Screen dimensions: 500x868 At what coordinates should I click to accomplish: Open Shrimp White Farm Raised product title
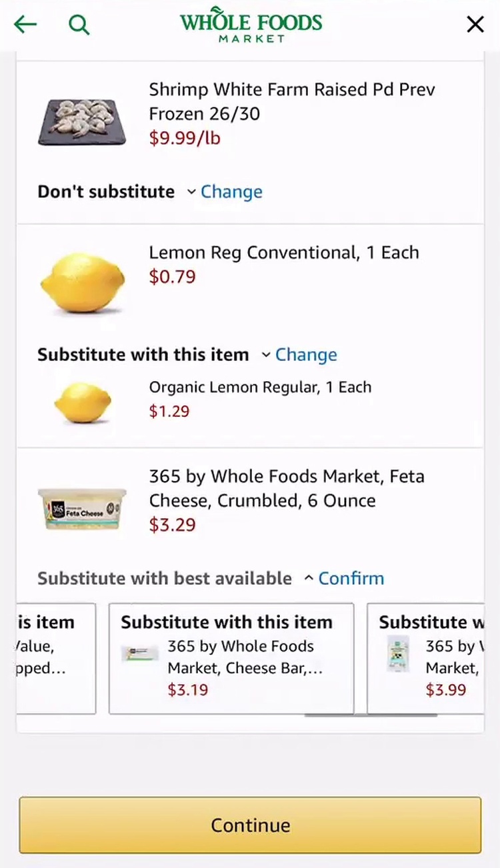click(x=291, y=101)
